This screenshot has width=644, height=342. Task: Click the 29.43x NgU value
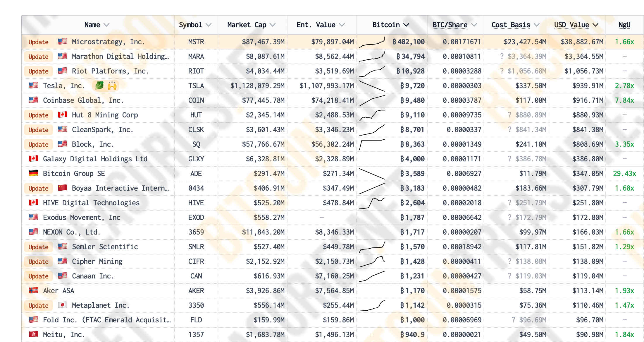pos(624,174)
